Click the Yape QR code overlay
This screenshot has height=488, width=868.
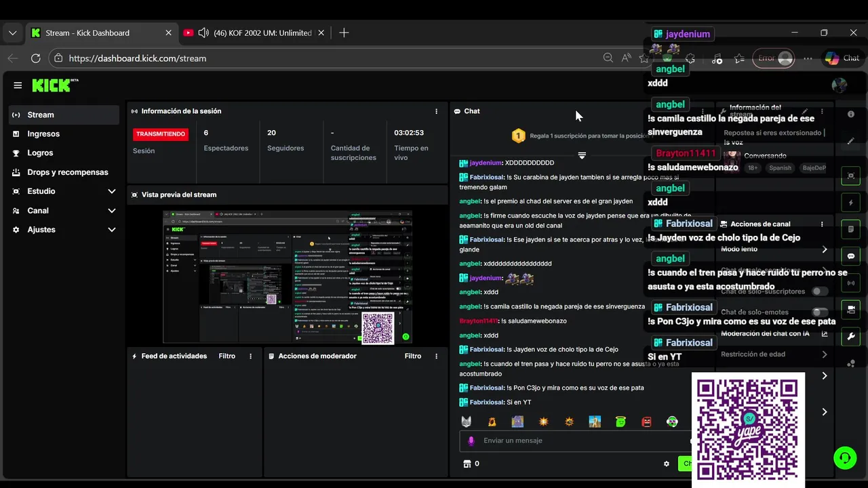point(748,430)
